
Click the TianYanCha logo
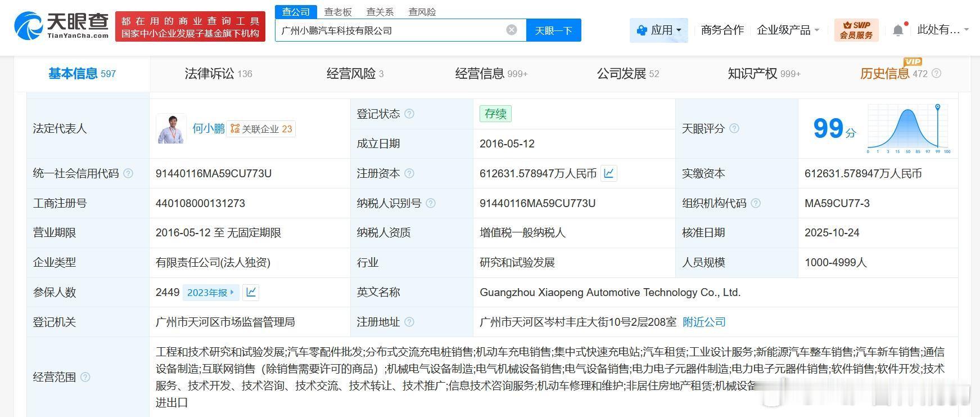(x=61, y=26)
